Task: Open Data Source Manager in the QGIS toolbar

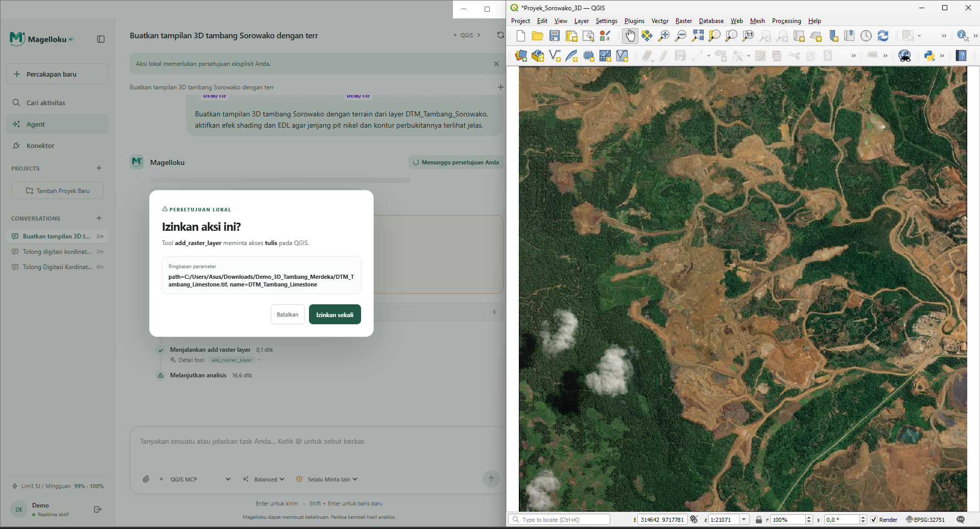Action: click(521, 56)
